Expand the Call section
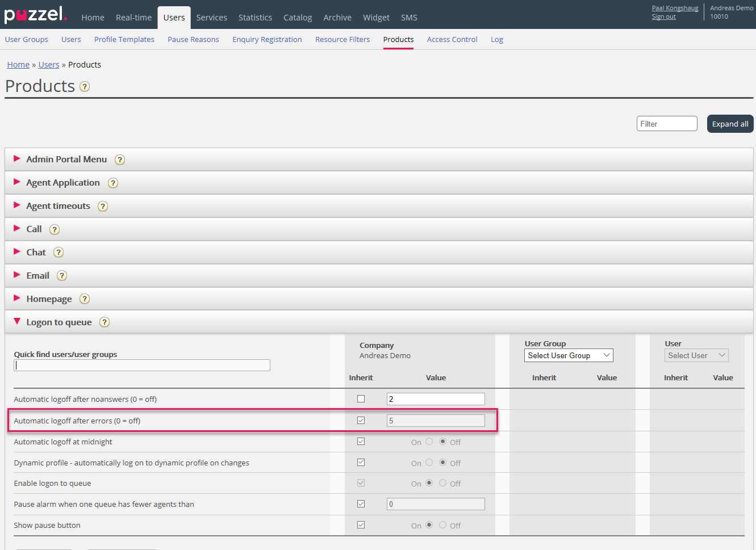The height and width of the screenshot is (550, 756). (x=34, y=229)
